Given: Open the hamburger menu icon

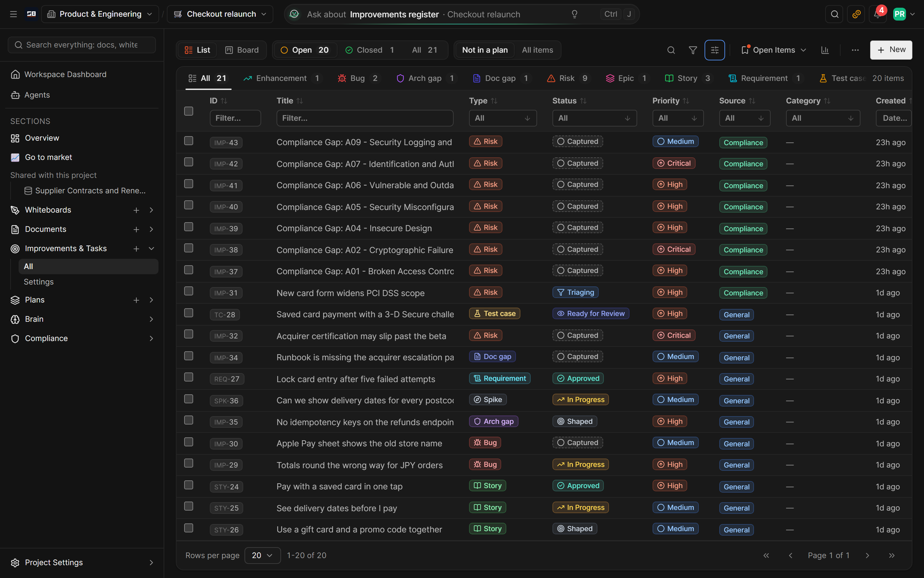Looking at the screenshot, I should click(x=13, y=14).
